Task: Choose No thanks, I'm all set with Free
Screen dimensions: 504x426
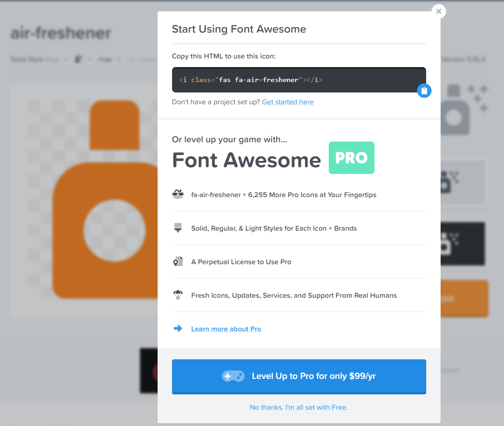Action: 298,407
